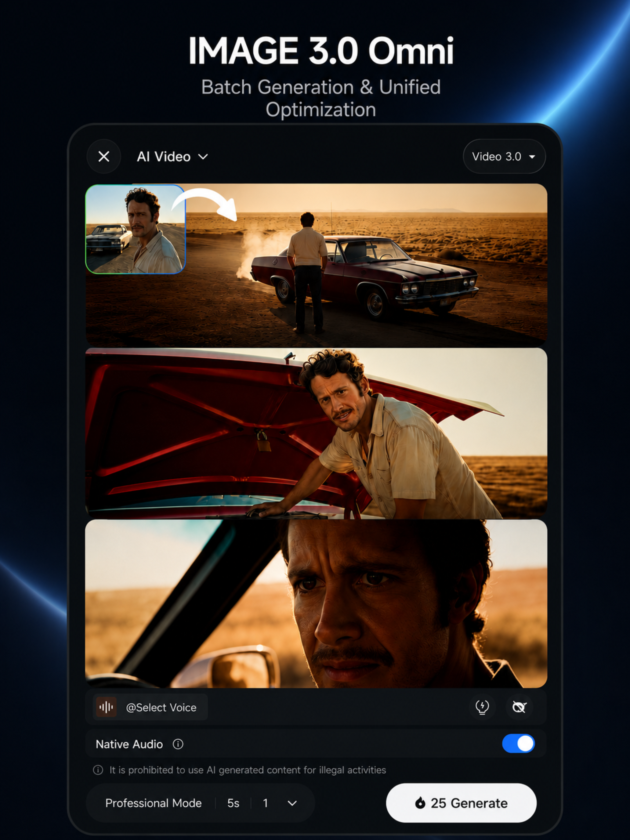
Task: Choose a voice via @Select Voice
Action: (151, 707)
